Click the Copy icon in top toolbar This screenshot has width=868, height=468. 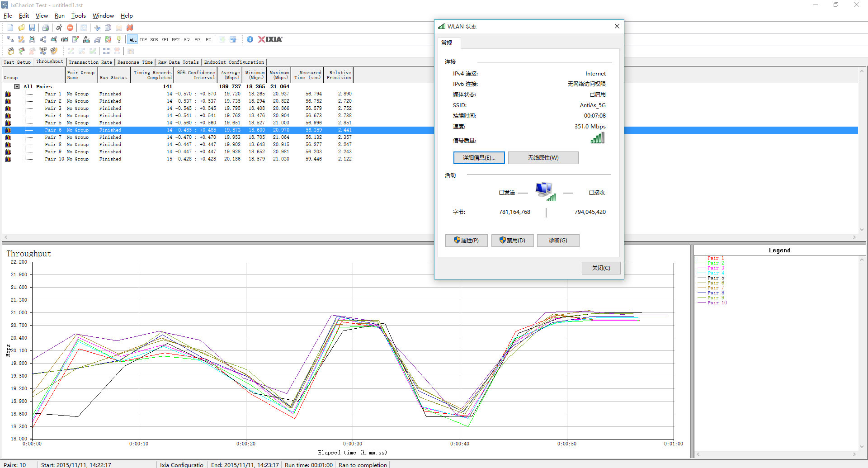coord(108,28)
